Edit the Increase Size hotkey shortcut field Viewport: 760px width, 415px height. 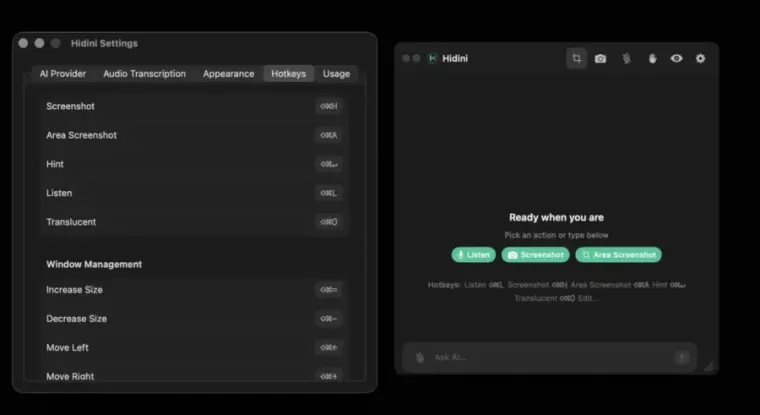329,290
